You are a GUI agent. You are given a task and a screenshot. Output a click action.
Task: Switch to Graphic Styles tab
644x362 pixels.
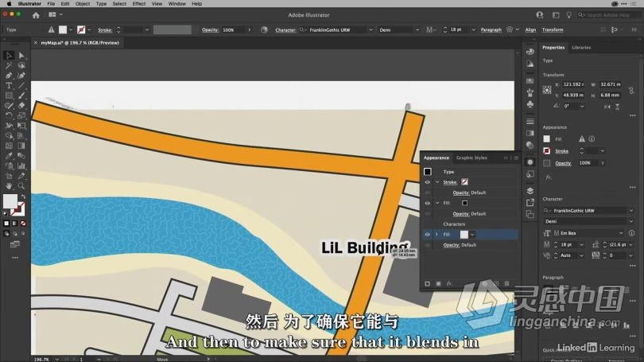pos(471,158)
